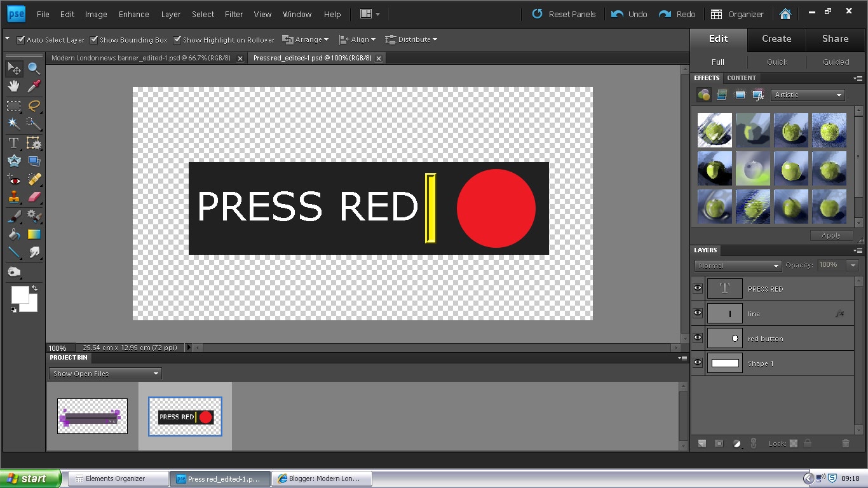The width and height of the screenshot is (868, 488).
Task: Select the Press red thumbnail in the Project Bin
Action: [185, 416]
